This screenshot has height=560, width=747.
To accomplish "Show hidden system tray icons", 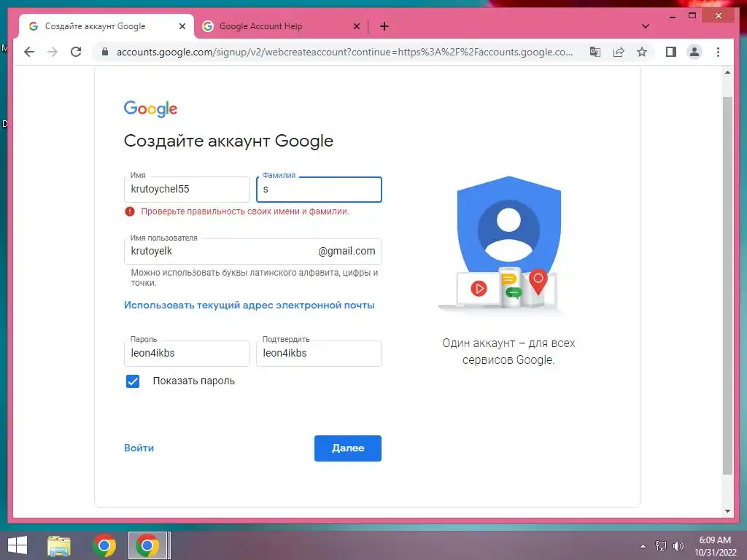I will 643,546.
